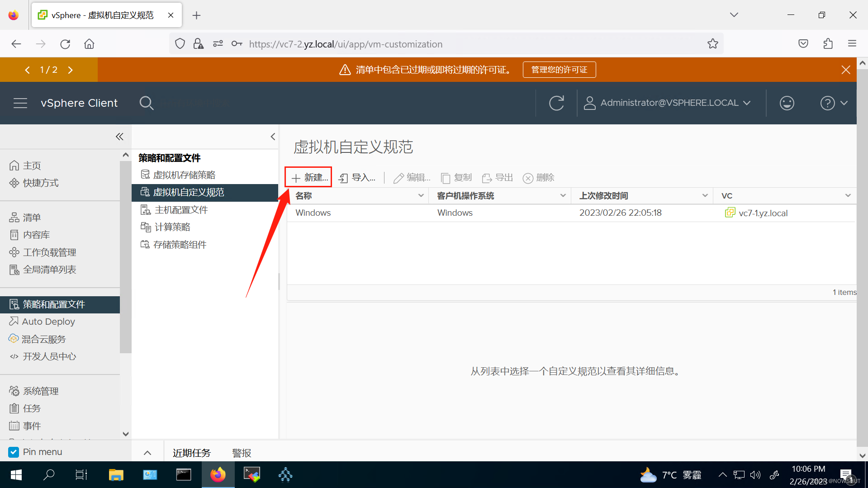The height and width of the screenshot is (488, 868).
Task: Toggle the Pin menu checkbox
Action: point(14,452)
